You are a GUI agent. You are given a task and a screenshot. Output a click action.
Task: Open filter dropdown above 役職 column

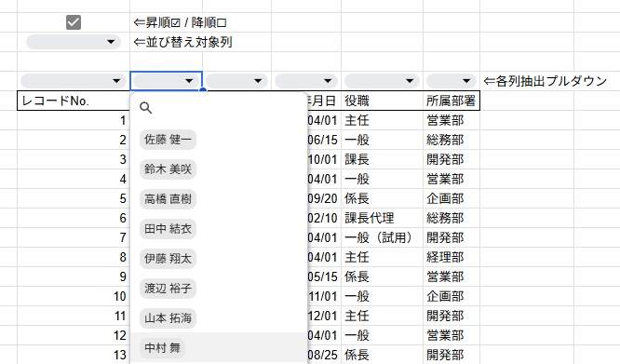pyautogui.click(x=382, y=81)
